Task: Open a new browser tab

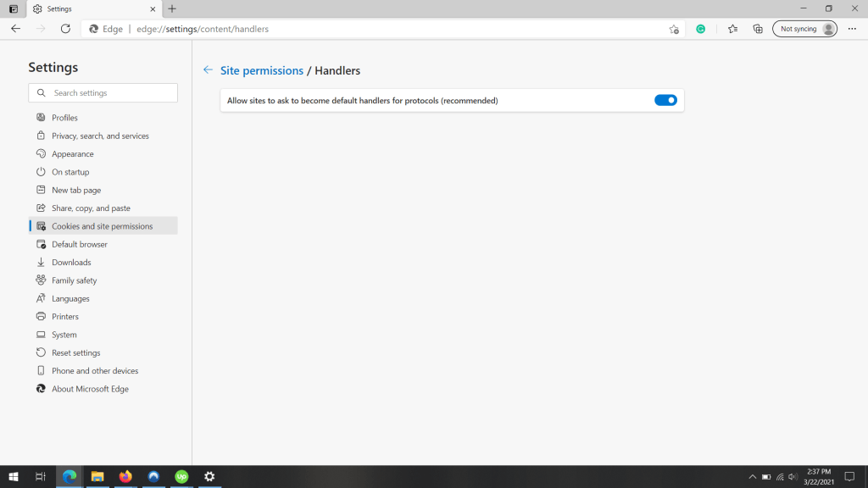Action: pyautogui.click(x=172, y=8)
